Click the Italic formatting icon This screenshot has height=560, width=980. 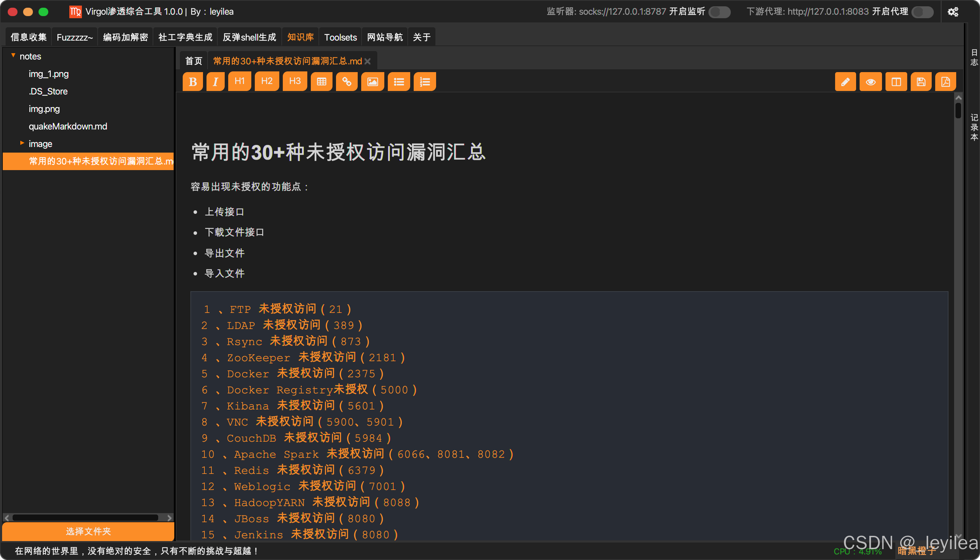click(x=215, y=82)
